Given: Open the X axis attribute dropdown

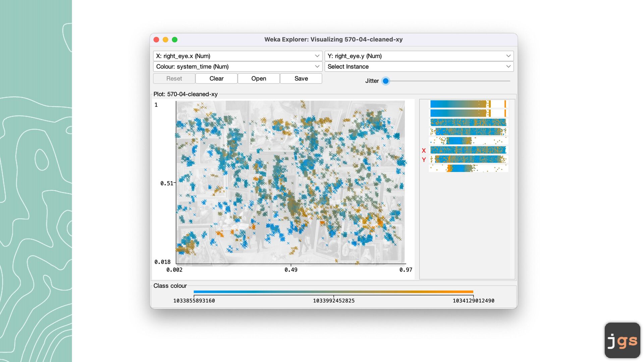Looking at the screenshot, I should 237,56.
